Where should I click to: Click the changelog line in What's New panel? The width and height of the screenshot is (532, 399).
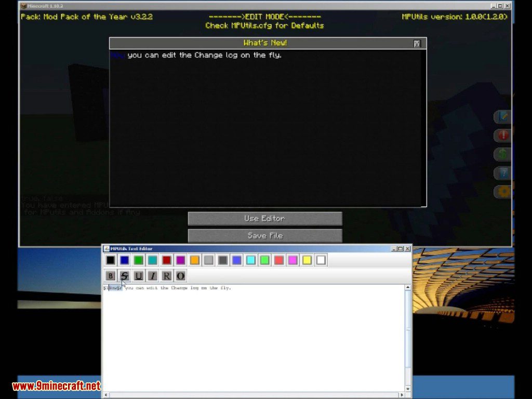(196, 55)
